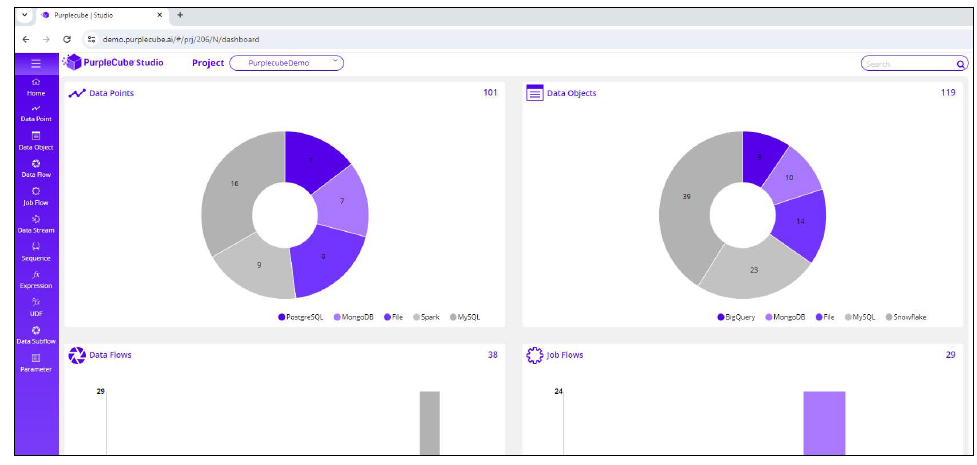Go back with browser back arrow
Image resolution: width=977 pixels, height=465 pixels.
pos(26,39)
